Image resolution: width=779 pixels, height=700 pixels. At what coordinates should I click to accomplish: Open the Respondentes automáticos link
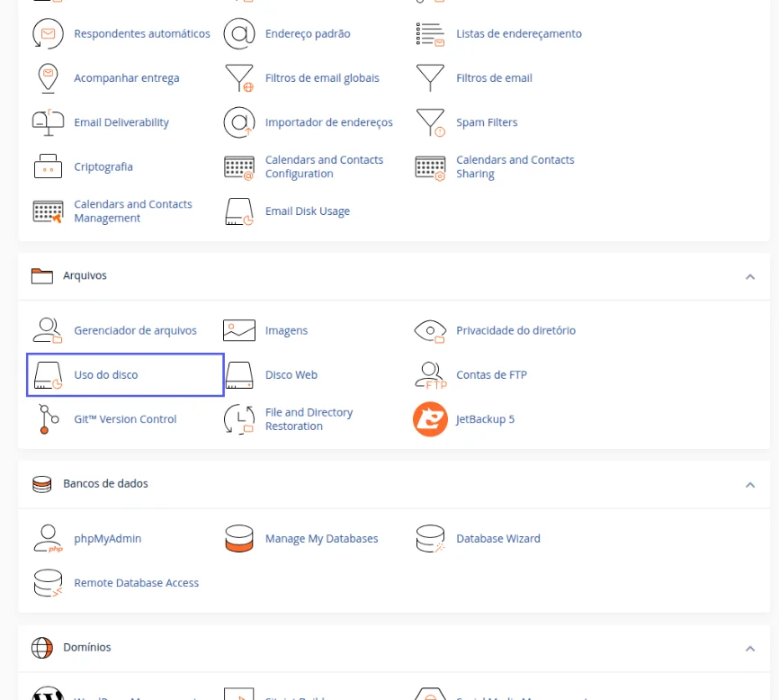[142, 34]
